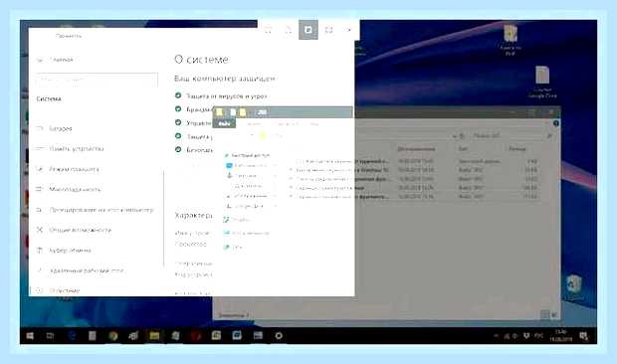Launch Google Chrome from the taskbar

point(112,336)
